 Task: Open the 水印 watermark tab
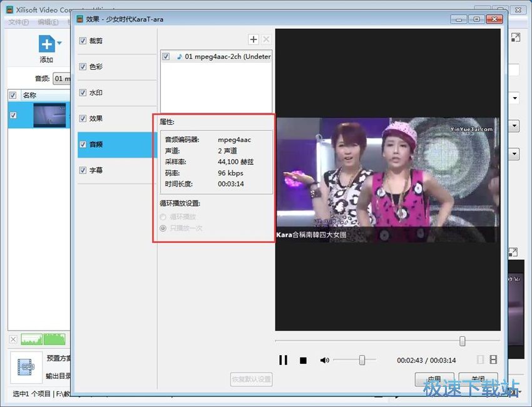[117, 93]
